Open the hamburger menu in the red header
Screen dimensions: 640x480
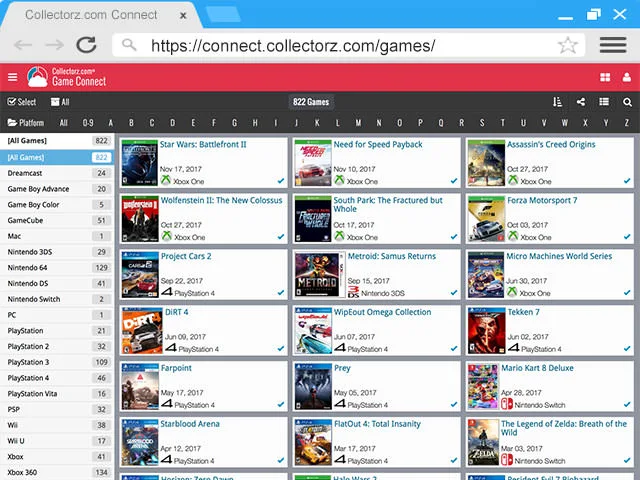coord(13,77)
